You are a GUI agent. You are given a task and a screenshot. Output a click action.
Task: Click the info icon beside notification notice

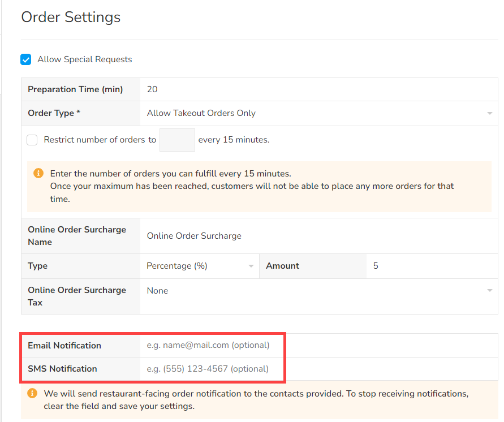(32, 393)
